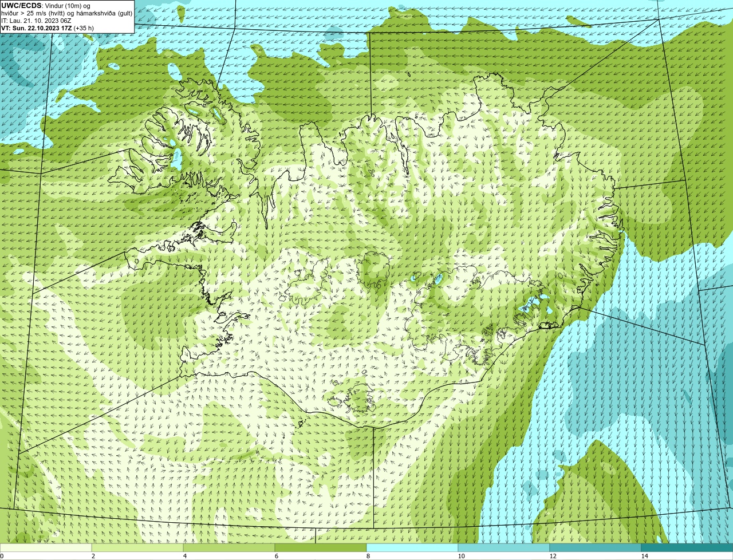The height and width of the screenshot is (560, 733).
Task: Click the 'VT: Sun. 22.10.2023 17Z (+35 h)' line
Action: 48,28
